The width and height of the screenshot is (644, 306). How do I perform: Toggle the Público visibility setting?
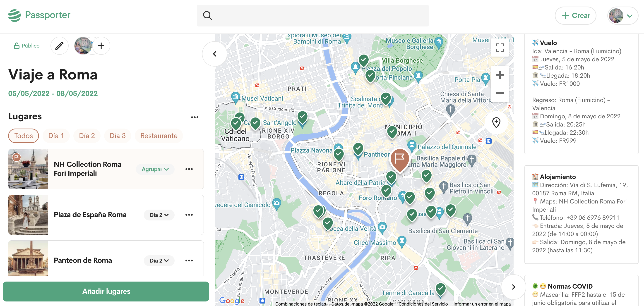tap(27, 46)
